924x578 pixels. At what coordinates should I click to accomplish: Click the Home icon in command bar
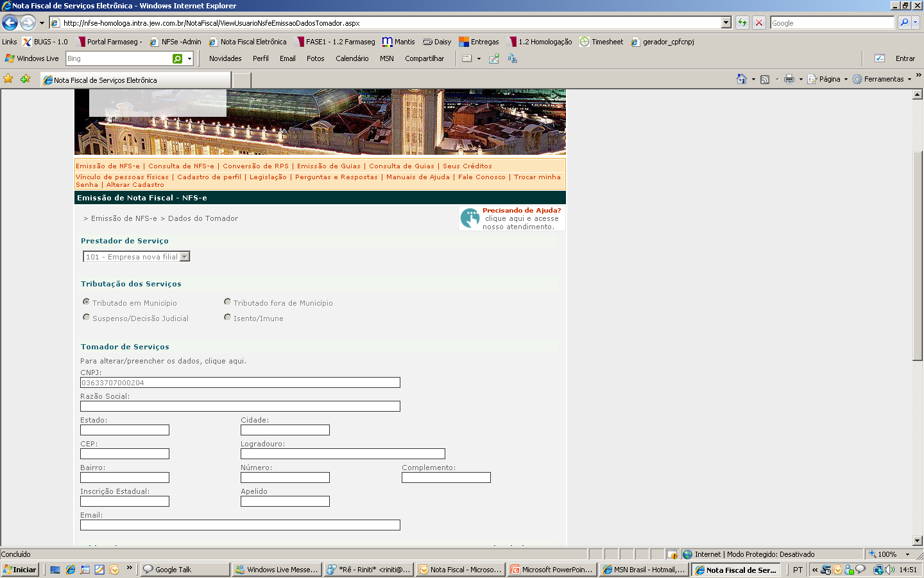point(742,79)
